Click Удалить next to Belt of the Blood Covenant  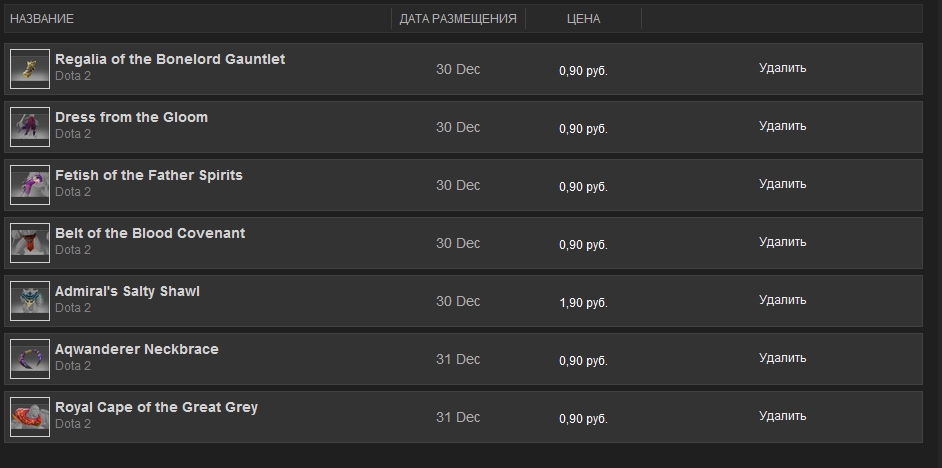point(782,242)
